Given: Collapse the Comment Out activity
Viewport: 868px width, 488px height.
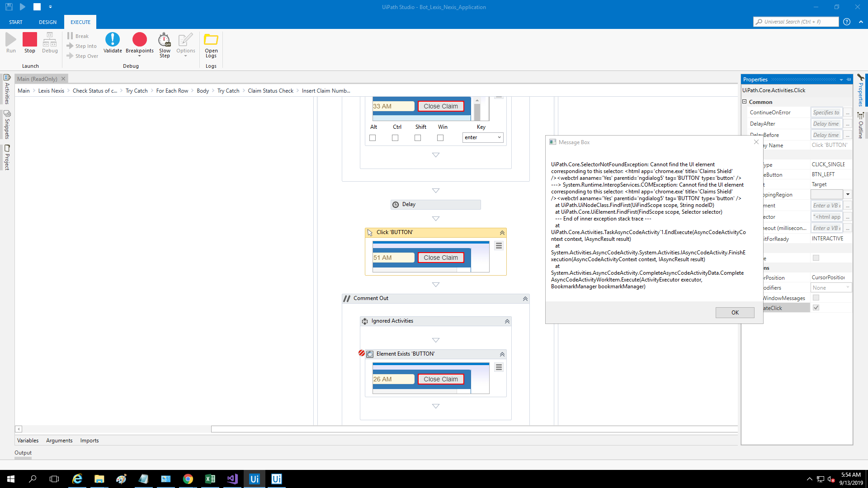Looking at the screenshot, I should coord(525,299).
